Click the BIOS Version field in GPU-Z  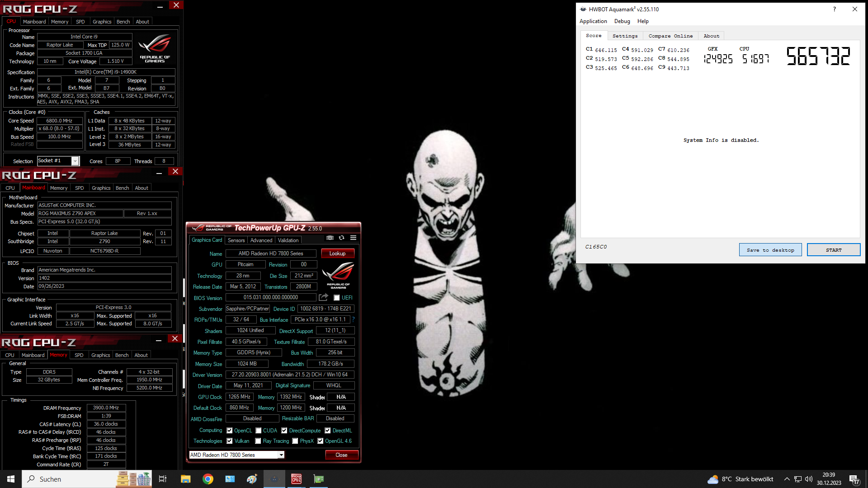(271, 297)
